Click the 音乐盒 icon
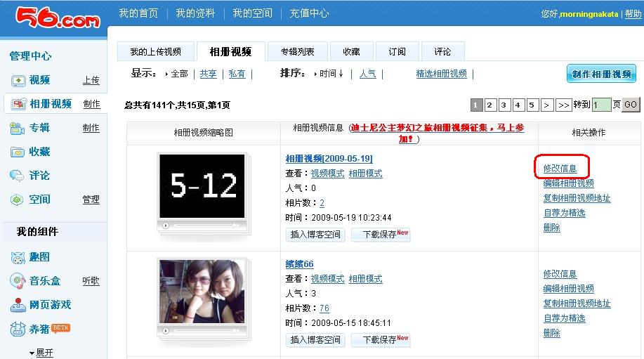This screenshot has height=359, width=644. (18, 281)
